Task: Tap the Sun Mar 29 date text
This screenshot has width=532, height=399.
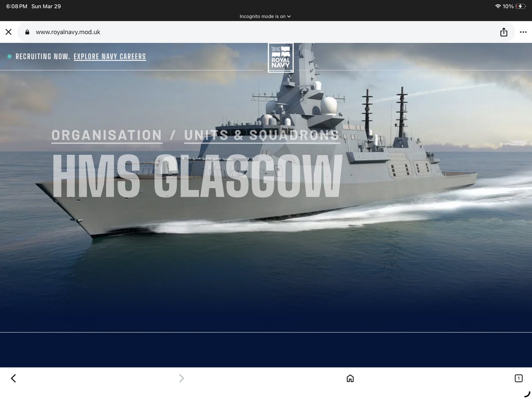Action: pyautogui.click(x=46, y=7)
